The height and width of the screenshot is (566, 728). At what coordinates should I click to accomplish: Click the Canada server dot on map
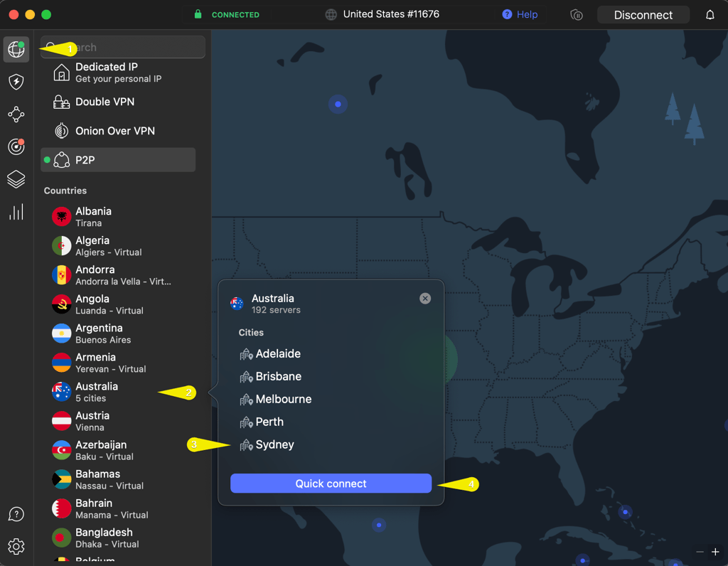coord(338,104)
